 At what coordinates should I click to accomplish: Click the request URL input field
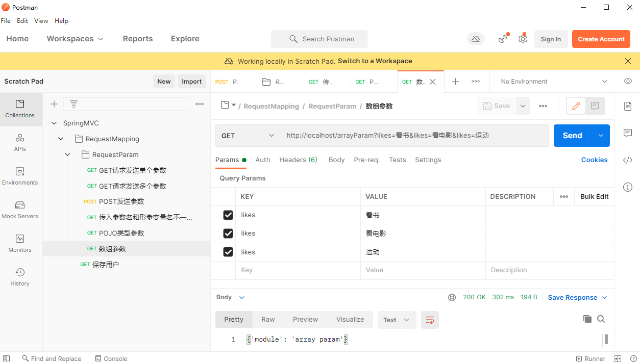click(413, 136)
